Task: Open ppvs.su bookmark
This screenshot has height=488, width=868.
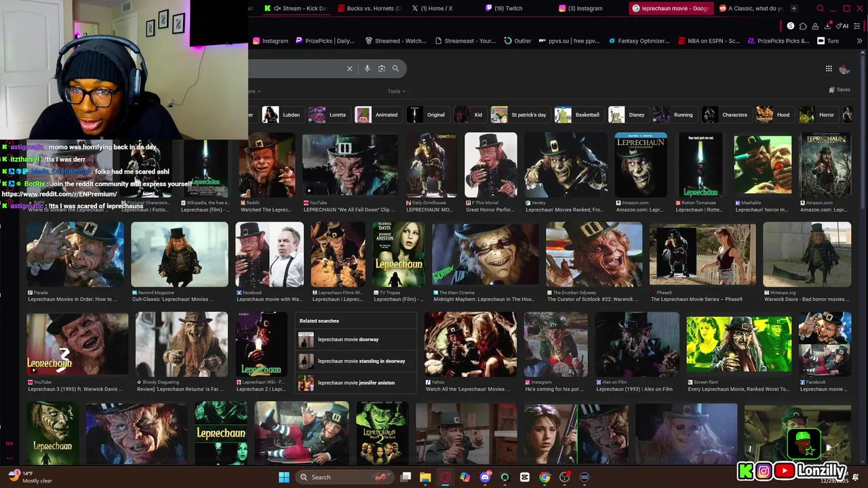Action: coord(569,41)
